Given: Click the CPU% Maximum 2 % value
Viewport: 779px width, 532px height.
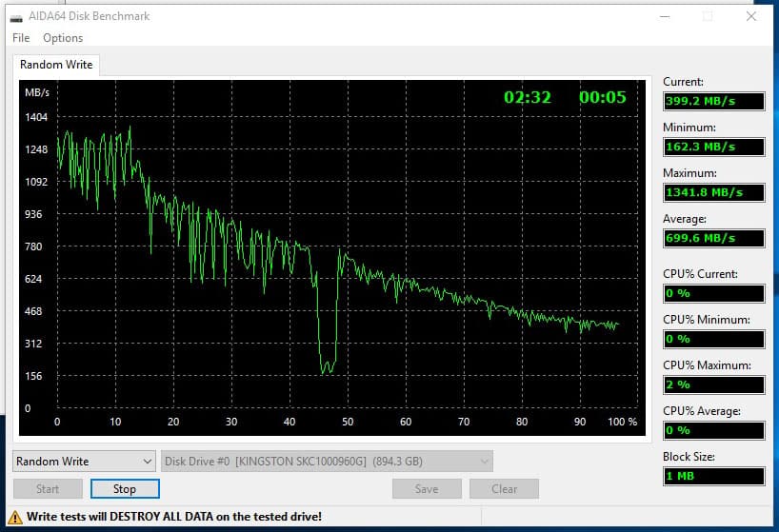Looking at the screenshot, I should pyautogui.click(x=714, y=384).
